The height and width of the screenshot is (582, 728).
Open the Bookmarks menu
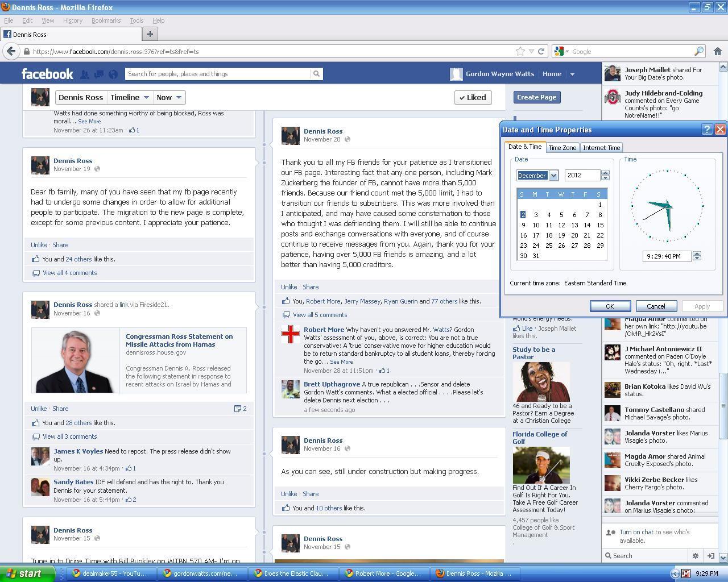[106, 20]
